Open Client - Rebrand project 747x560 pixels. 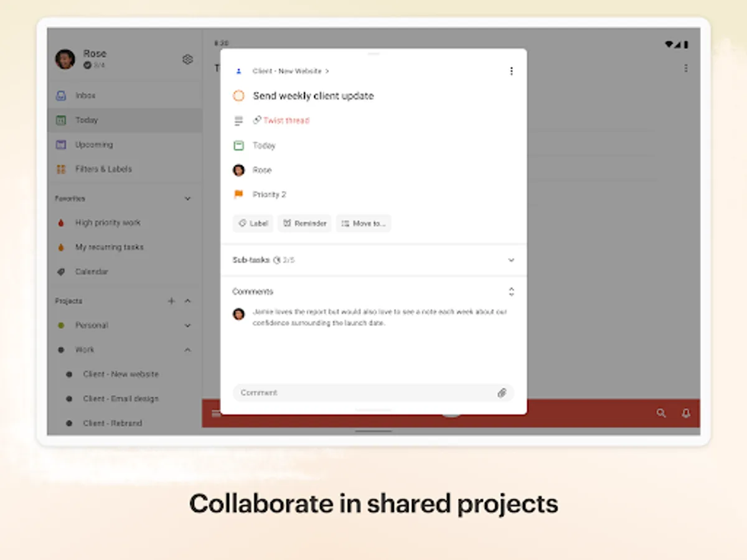coord(113,423)
